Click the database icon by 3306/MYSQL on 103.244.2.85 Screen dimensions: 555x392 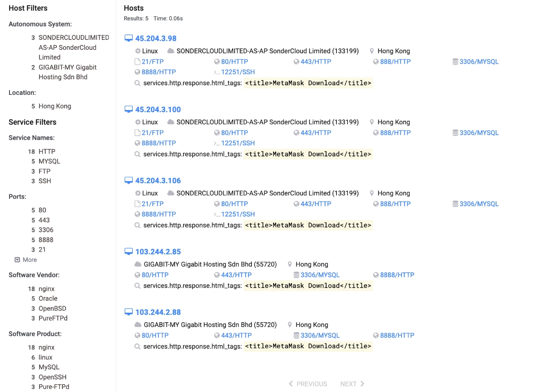coord(297,275)
